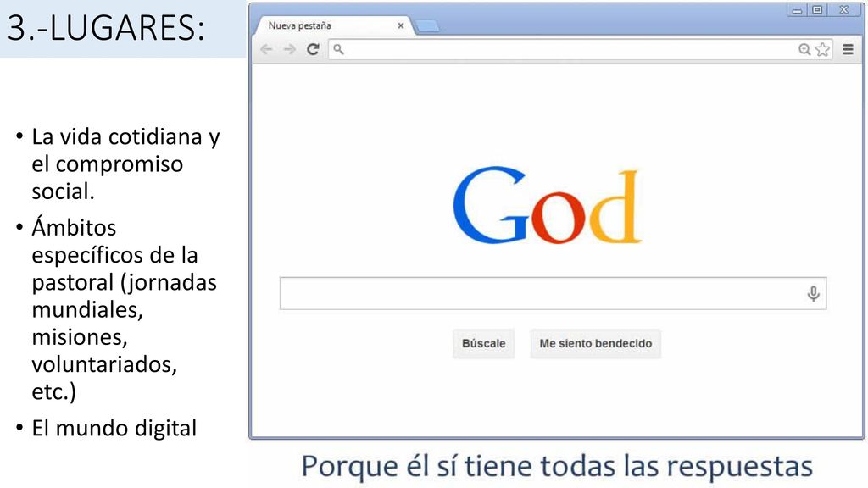Bookmark the page with the star icon
868x488 pixels.
822,49
